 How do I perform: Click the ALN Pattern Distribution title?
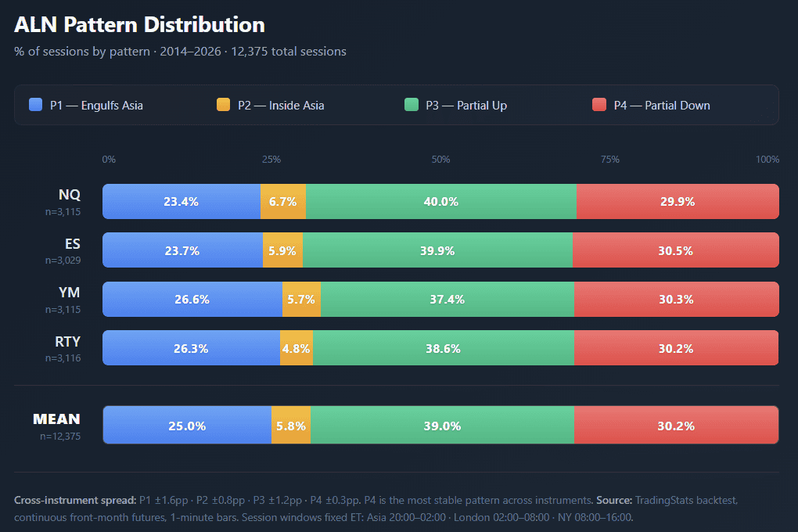click(139, 25)
